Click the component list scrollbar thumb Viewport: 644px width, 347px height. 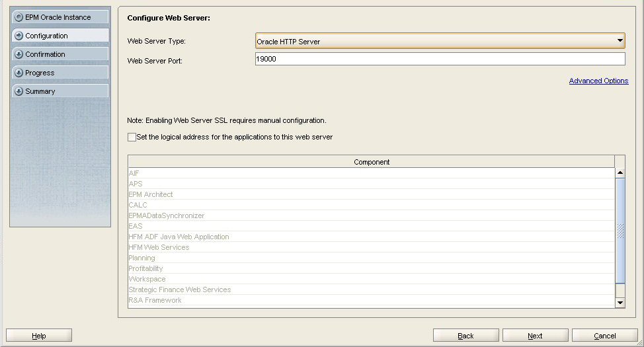coord(620,231)
